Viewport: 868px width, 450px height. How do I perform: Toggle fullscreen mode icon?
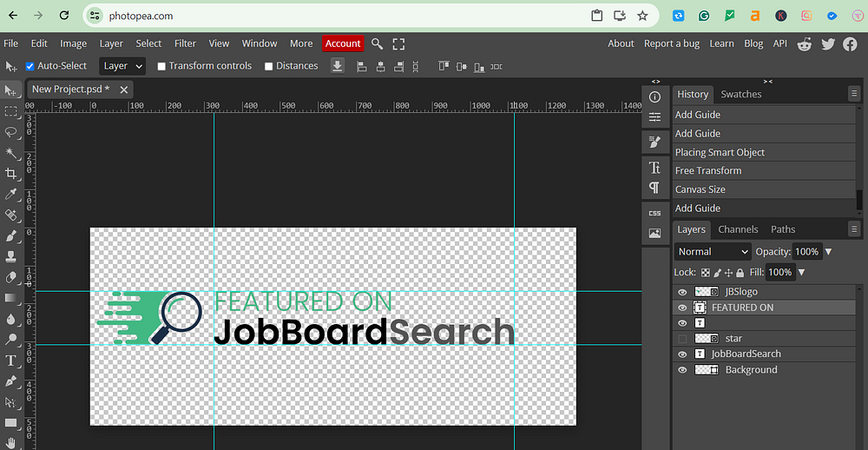pyautogui.click(x=398, y=43)
